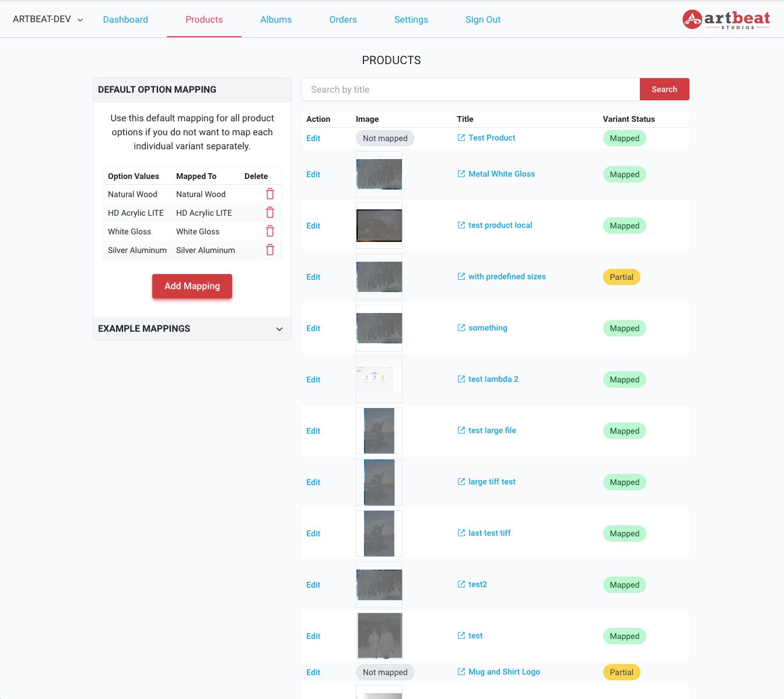Delete the Natural Wood mapping
The height and width of the screenshot is (699, 784).
[x=270, y=194]
